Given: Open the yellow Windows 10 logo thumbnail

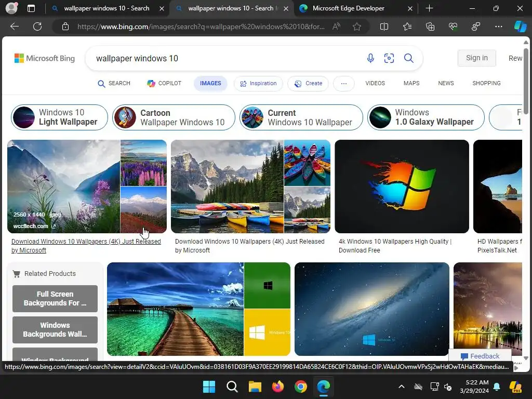Looking at the screenshot, I should coord(268,332).
